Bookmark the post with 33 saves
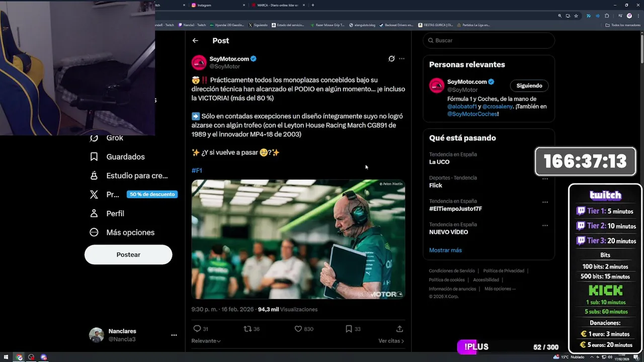The height and width of the screenshot is (362, 644). (x=353, y=329)
